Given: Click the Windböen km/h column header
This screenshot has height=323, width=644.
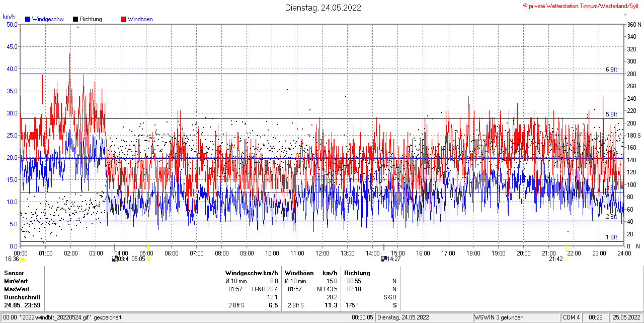Looking at the screenshot, I should point(311,273).
